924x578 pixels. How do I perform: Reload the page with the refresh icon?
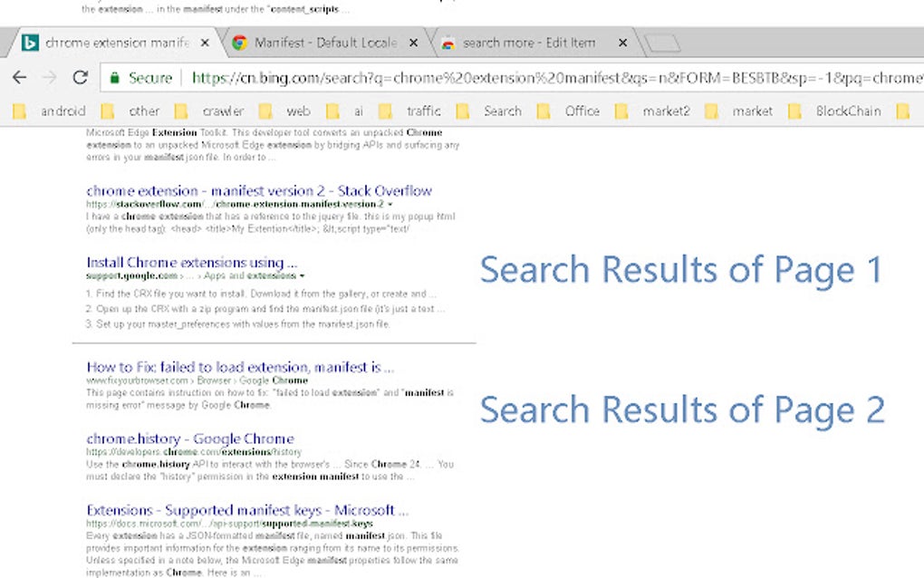click(x=80, y=77)
